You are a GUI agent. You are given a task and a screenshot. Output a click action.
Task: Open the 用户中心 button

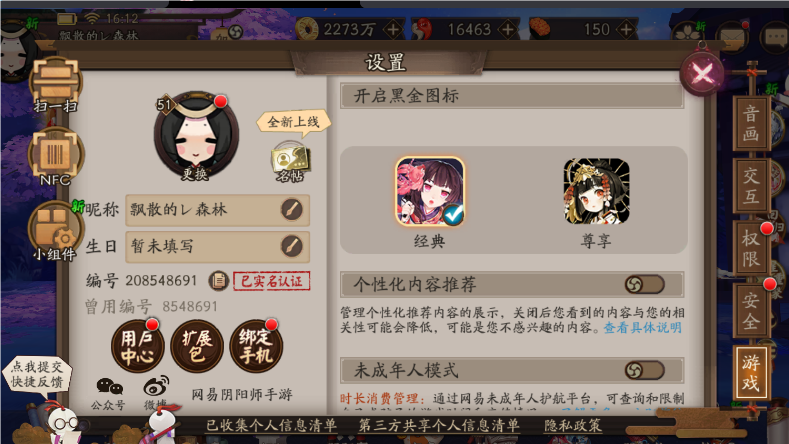[x=137, y=346]
